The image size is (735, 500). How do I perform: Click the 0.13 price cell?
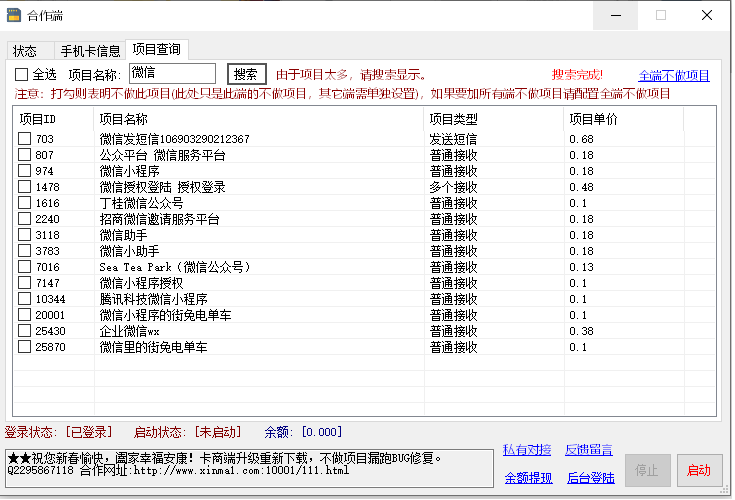tap(581, 267)
